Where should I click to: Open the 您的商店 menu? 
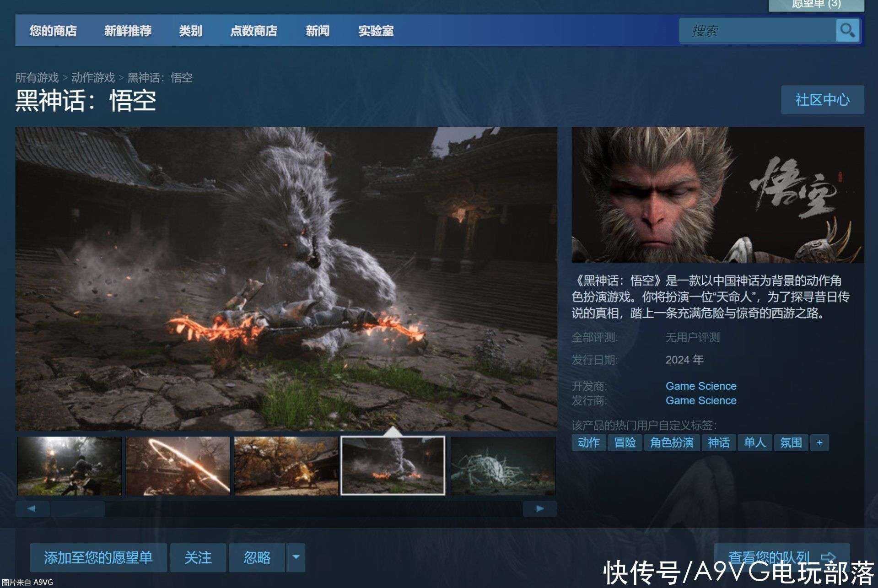(x=53, y=31)
